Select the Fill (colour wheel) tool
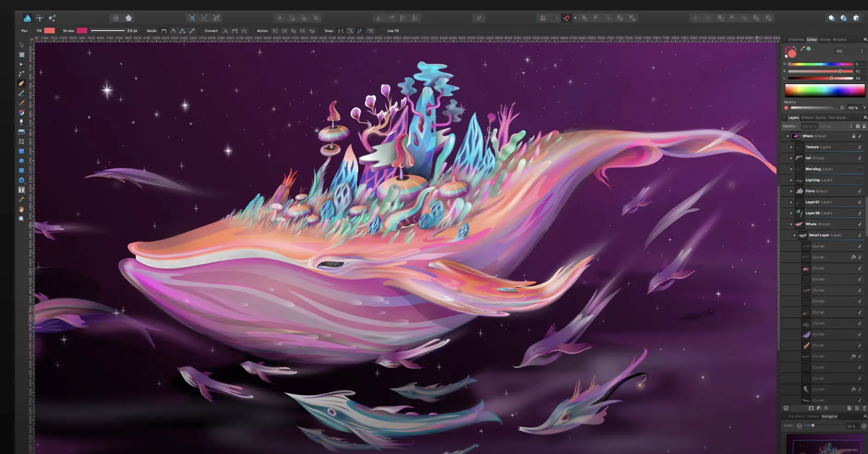868x454 pixels. pos(21,112)
